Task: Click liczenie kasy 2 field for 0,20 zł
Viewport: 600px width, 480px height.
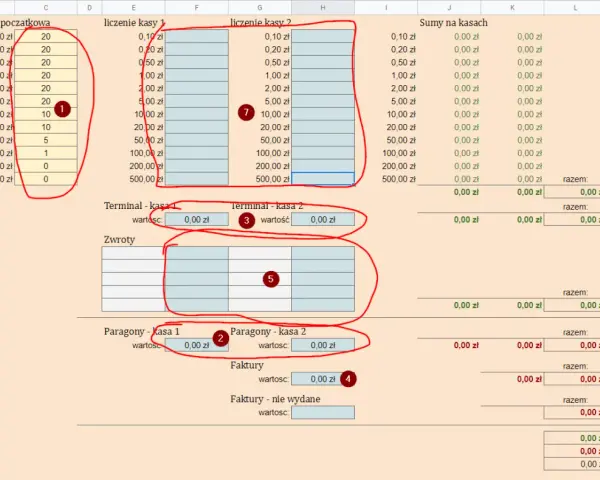Action: [x=323, y=49]
